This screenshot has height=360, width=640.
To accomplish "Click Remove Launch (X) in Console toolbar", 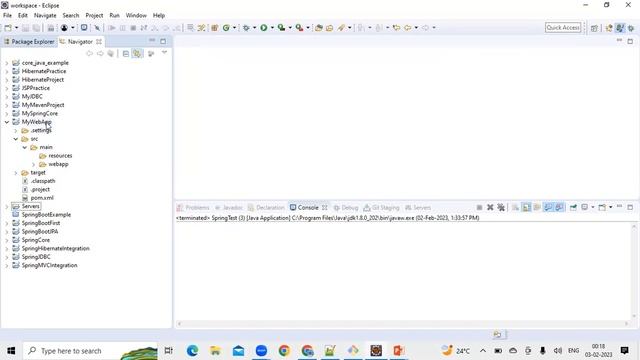I will pos(490,207).
